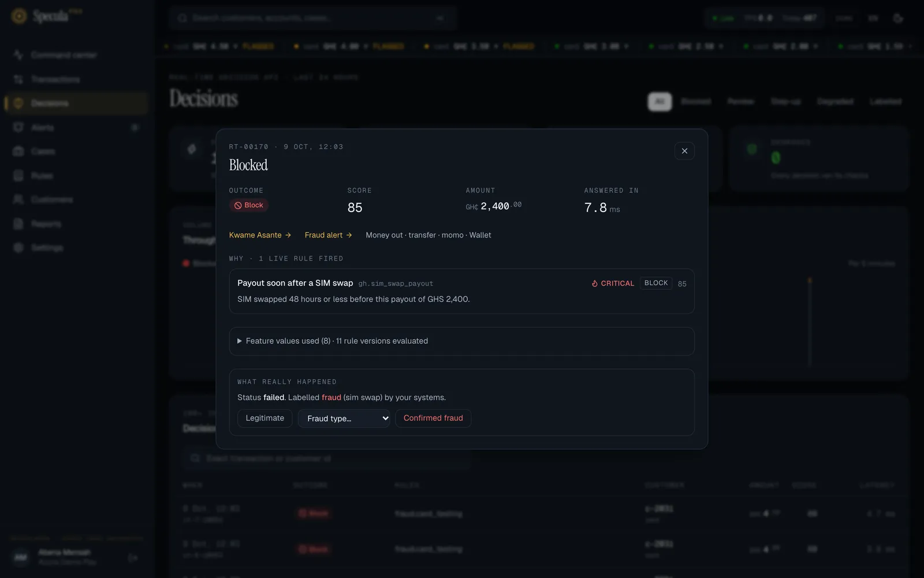
Task: Select the Labelled filter tab
Action: (x=885, y=101)
